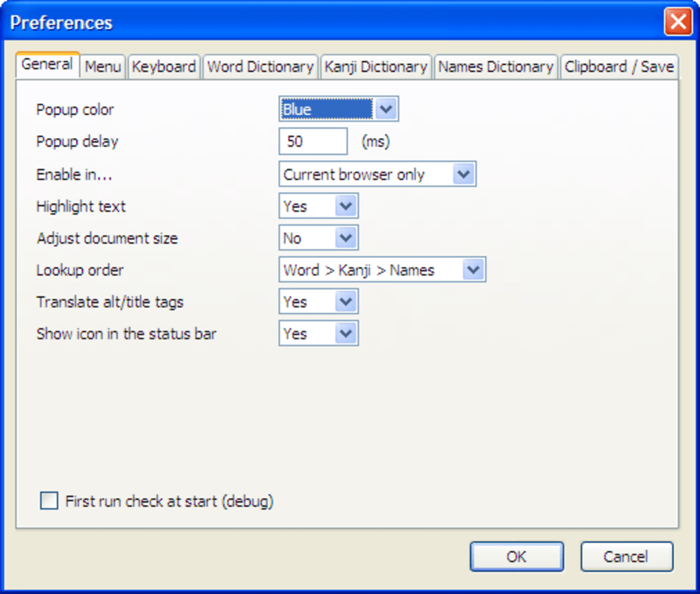Click the Popup delay label
Viewport: 700px width, 594px height.
point(78,142)
